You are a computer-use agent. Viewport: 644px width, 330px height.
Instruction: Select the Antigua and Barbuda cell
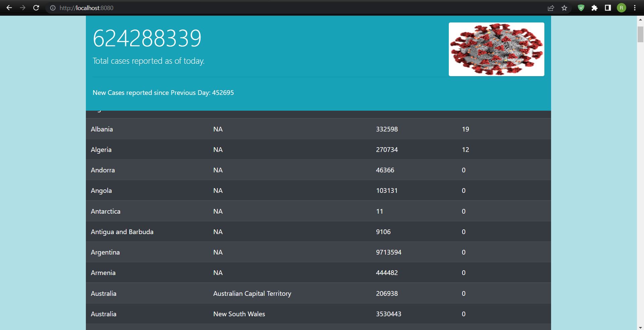coord(122,232)
